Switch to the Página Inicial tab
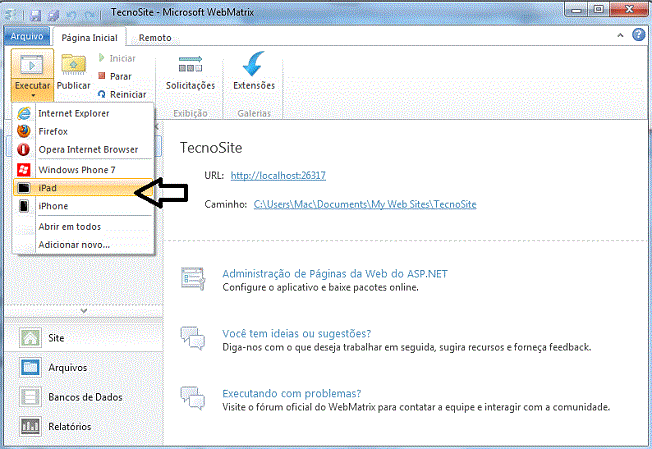652x449 pixels. (89, 38)
